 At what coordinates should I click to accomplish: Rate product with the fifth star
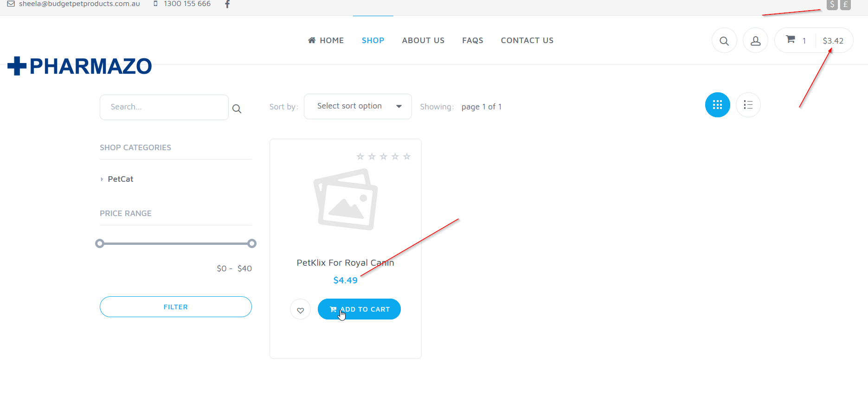click(x=407, y=157)
